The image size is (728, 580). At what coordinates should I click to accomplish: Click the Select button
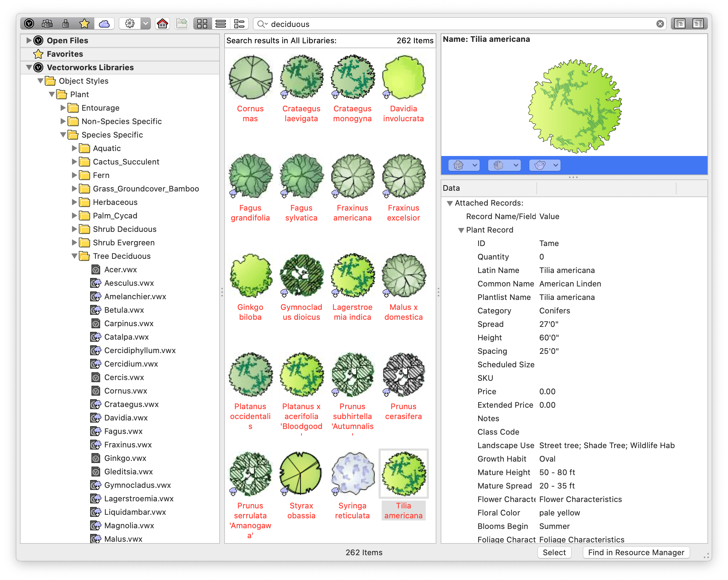click(x=554, y=552)
